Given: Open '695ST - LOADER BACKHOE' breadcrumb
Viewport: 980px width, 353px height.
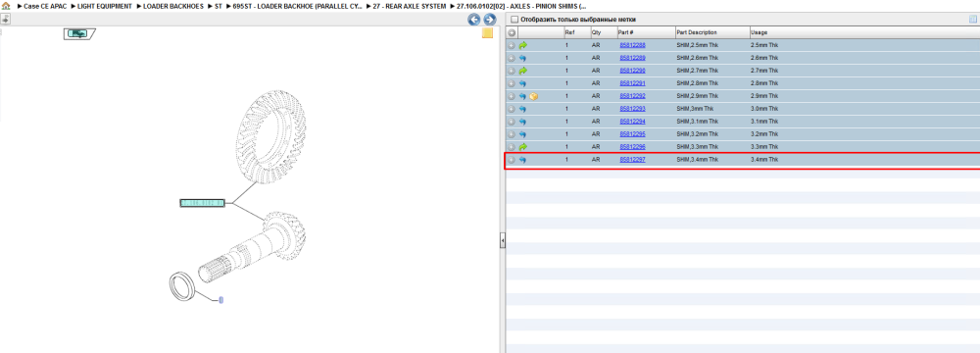Looking at the screenshot, I should tap(298, 6).
